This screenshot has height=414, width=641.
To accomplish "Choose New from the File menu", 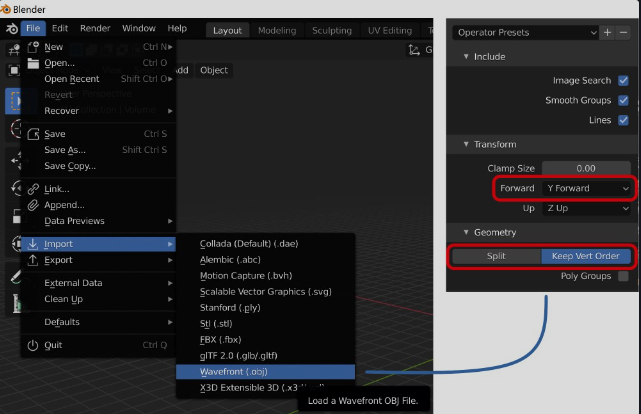I will click(x=99, y=47).
